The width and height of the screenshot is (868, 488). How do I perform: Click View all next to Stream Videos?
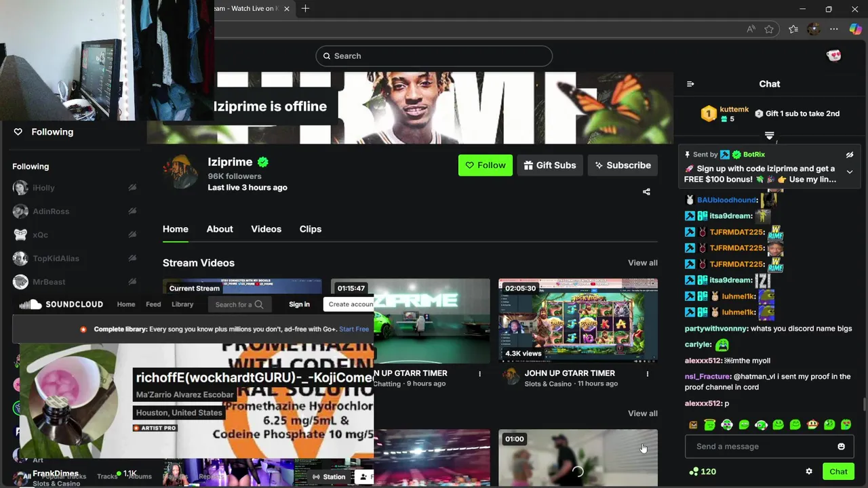click(x=643, y=263)
